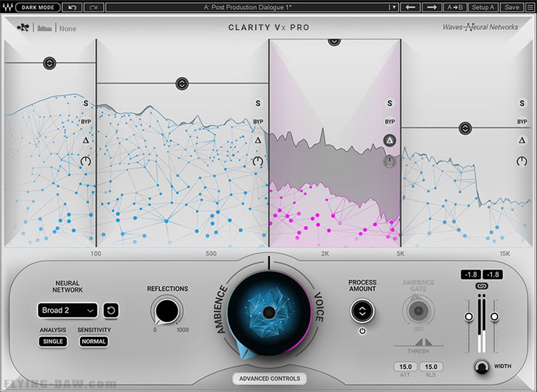Click the A→B copy button
The height and width of the screenshot is (392, 537).
pyautogui.click(x=455, y=7)
